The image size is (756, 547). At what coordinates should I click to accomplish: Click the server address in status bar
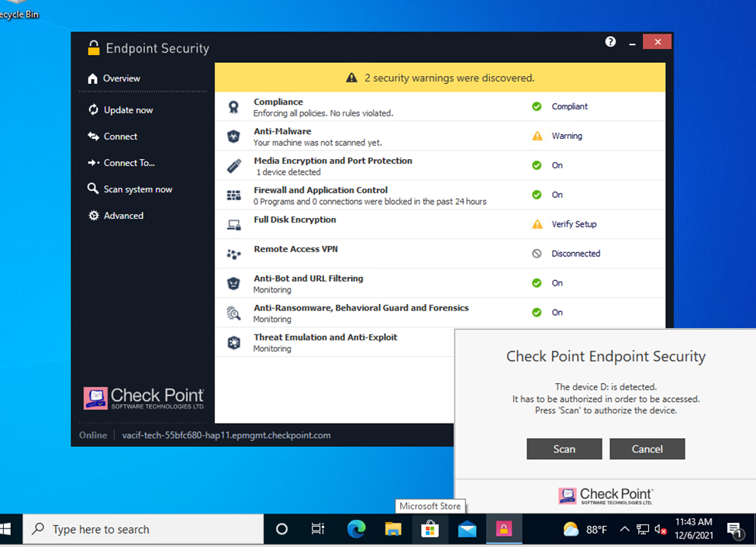click(x=226, y=435)
